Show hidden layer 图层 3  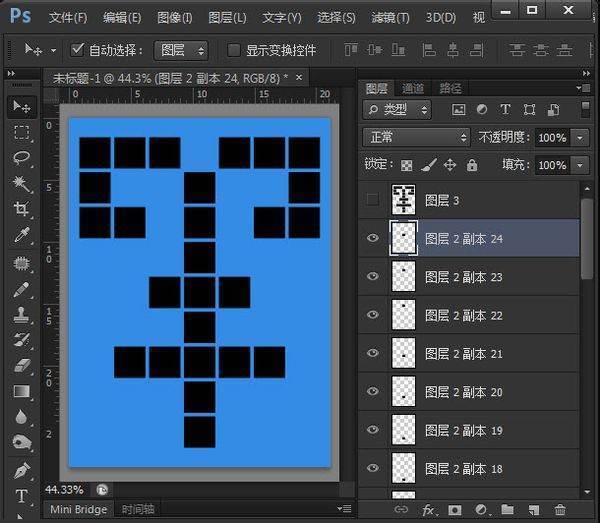point(373,200)
